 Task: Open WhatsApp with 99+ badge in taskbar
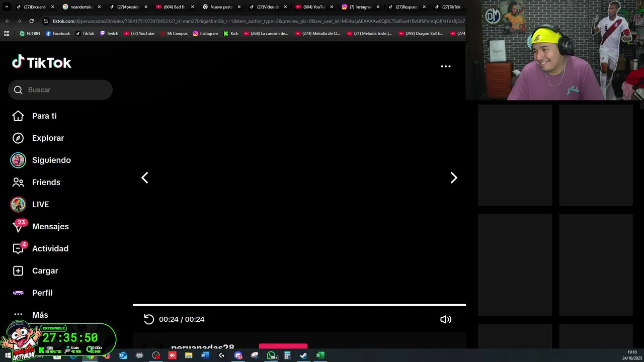point(272,356)
